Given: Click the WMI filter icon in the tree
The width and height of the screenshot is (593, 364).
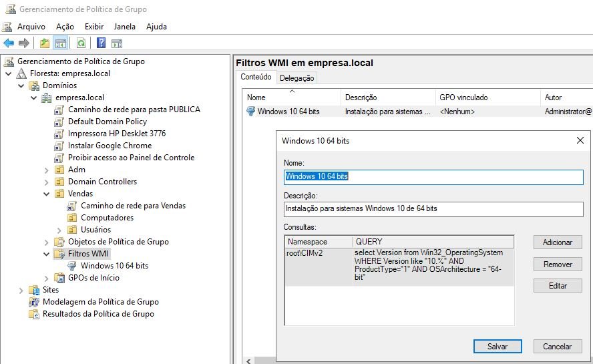Looking at the screenshot, I should click(x=72, y=266).
